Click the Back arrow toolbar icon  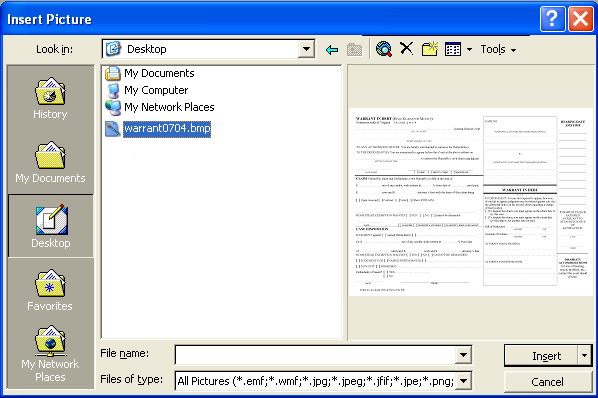pos(332,50)
